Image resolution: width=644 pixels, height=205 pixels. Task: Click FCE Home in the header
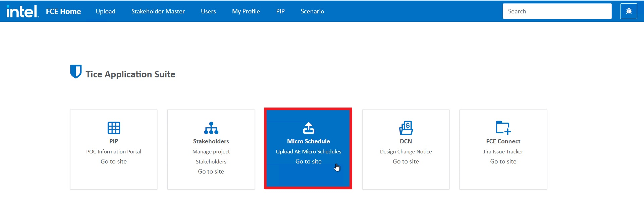[63, 11]
